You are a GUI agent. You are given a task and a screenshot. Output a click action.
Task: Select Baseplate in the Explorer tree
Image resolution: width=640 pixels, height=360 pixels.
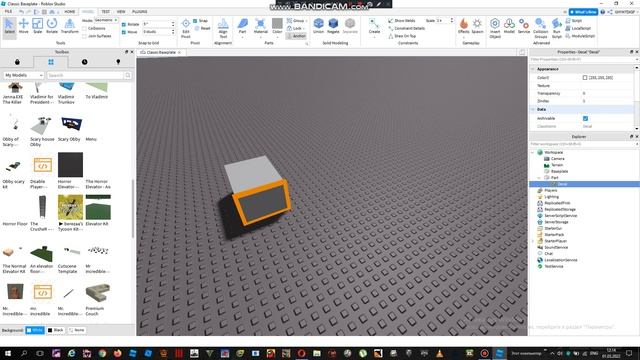pyautogui.click(x=559, y=171)
